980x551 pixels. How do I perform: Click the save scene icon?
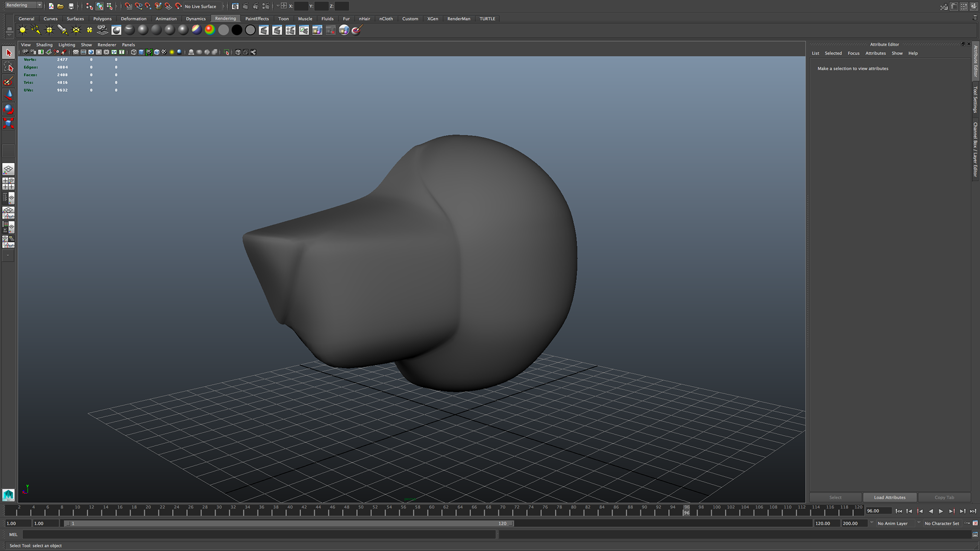tap(71, 6)
